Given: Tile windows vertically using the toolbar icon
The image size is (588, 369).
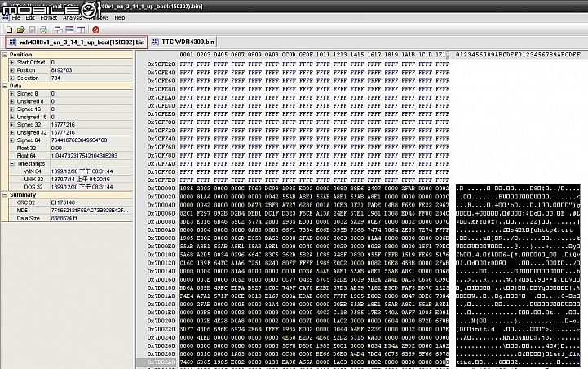Looking at the screenshot, I should coord(81,29).
